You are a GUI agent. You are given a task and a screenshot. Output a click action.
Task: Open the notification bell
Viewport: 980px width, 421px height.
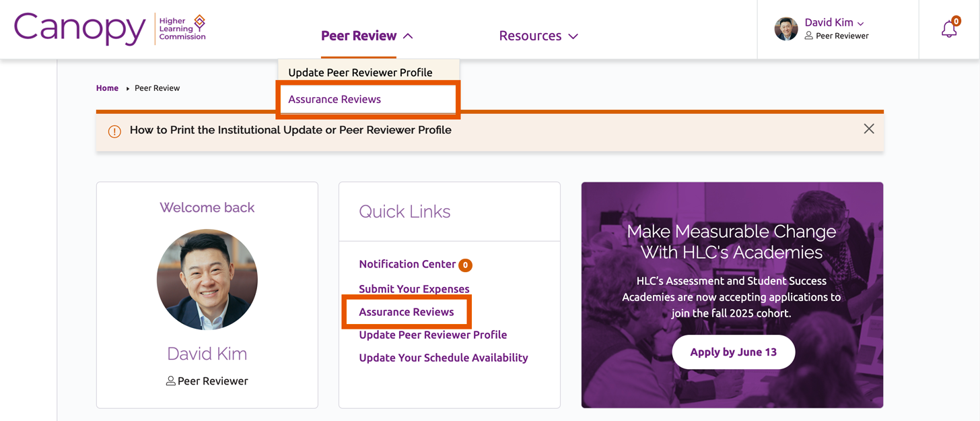coord(949,30)
